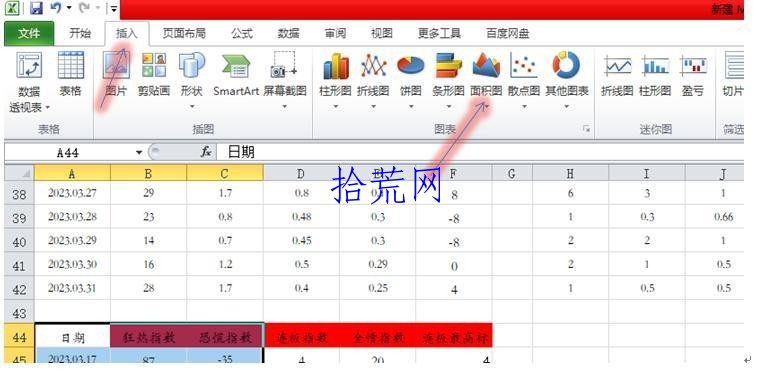The image size is (769, 372).
Task: Insert a 柱形图 sparkline in 迷你图 group
Action: (x=655, y=76)
